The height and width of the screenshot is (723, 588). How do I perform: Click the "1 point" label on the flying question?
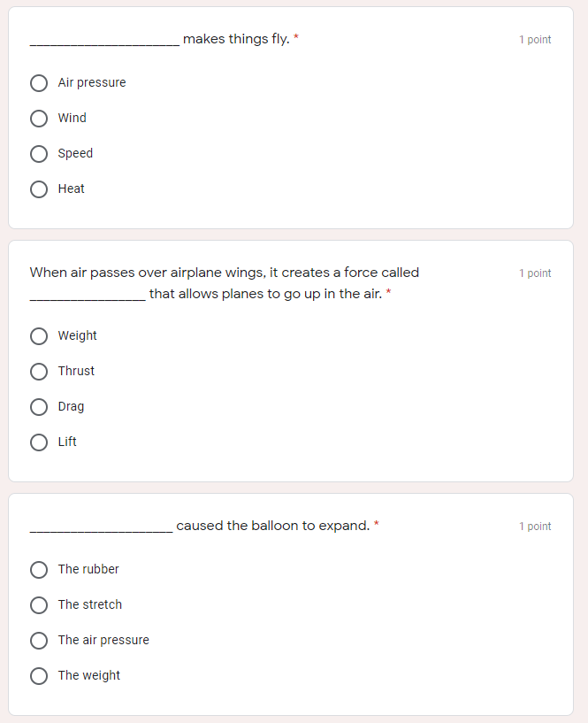click(x=535, y=40)
